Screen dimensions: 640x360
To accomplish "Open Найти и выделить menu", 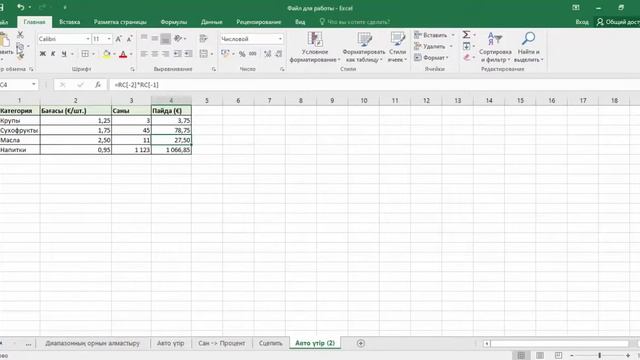I will [528, 47].
